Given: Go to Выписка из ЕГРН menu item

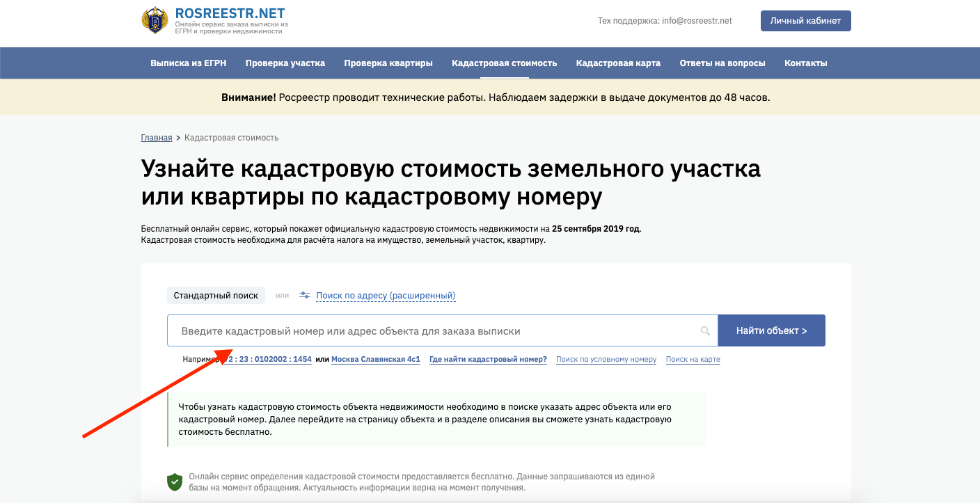Looking at the screenshot, I should coord(188,63).
